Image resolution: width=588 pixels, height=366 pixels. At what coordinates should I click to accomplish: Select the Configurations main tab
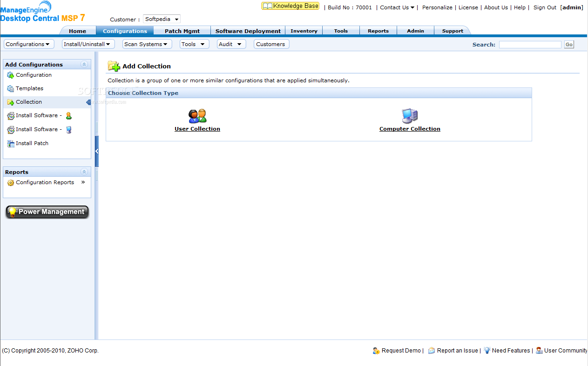[125, 31]
